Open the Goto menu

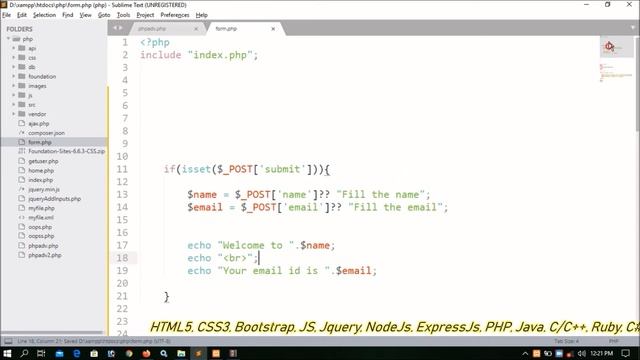coord(104,15)
